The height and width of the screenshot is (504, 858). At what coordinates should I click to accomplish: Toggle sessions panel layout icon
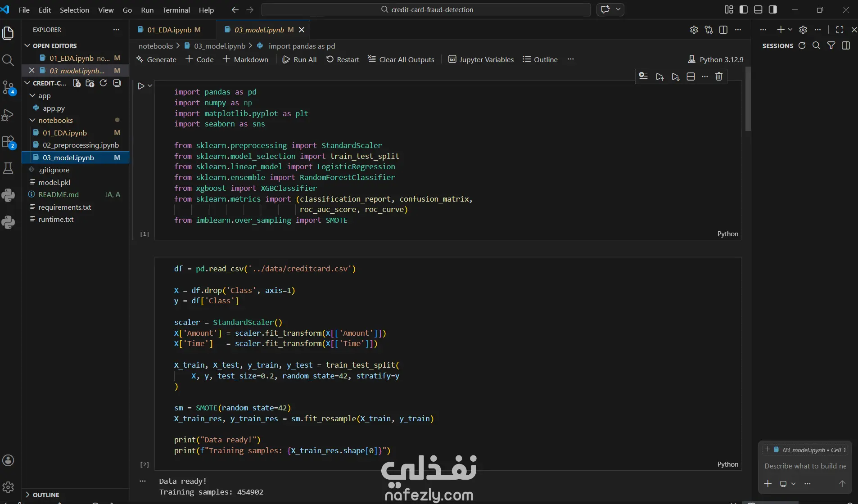[x=846, y=45]
